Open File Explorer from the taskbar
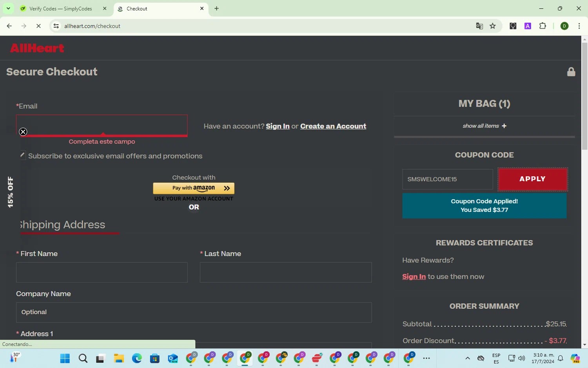 (119, 358)
